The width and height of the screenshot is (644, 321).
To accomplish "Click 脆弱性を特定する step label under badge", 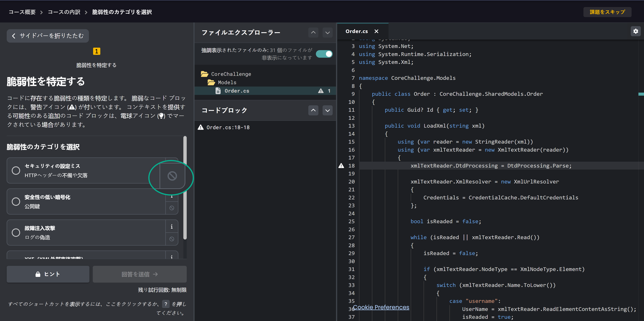I will coord(96,65).
